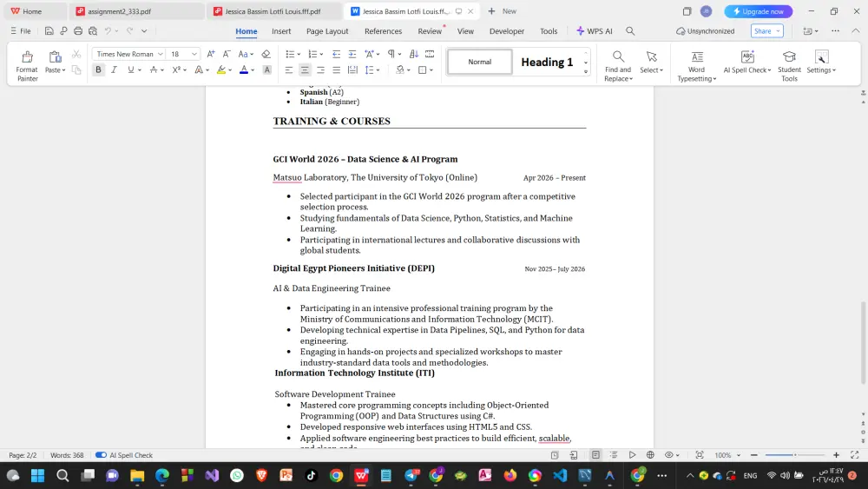The height and width of the screenshot is (489, 868).
Task: Open the font size dropdown showing 18
Action: point(194,54)
